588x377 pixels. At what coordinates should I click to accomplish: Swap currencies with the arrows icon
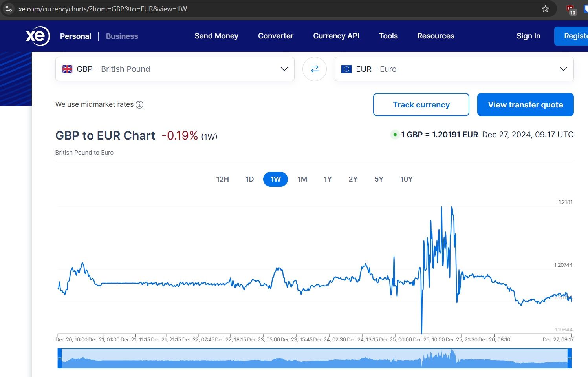(x=314, y=69)
